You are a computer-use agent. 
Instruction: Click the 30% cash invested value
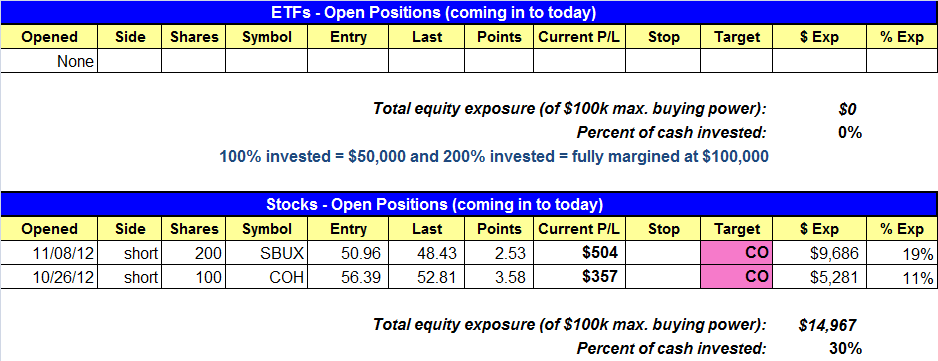(x=849, y=348)
